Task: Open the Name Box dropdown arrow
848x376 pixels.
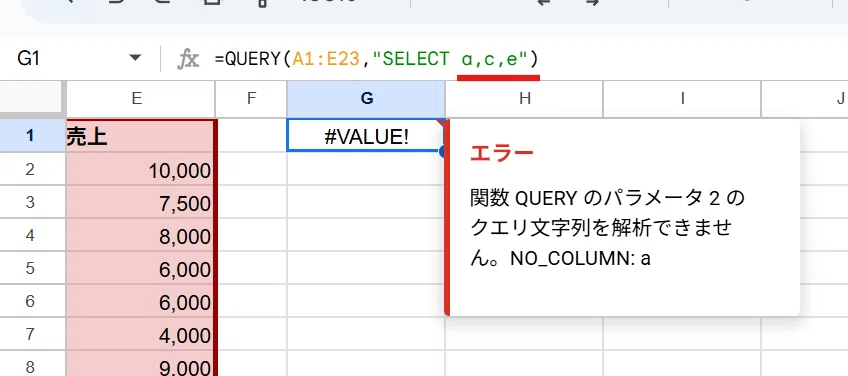Action: pyautogui.click(x=135, y=58)
